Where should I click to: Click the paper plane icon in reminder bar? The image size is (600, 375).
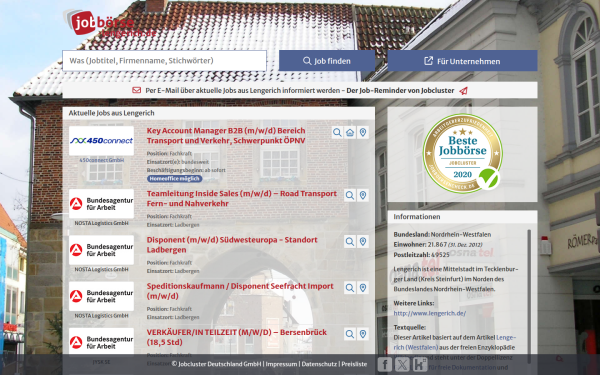click(x=463, y=91)
